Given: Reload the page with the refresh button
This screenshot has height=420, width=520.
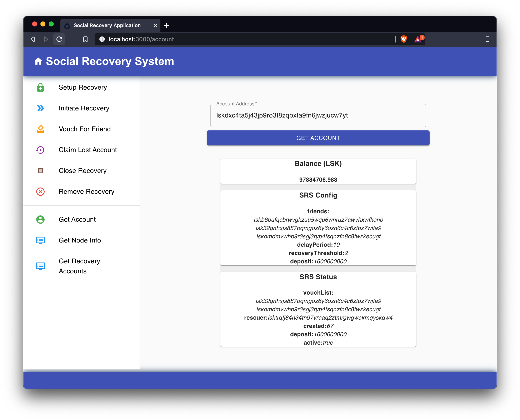Looking at the screenshot, I should (x=59, y=39).
